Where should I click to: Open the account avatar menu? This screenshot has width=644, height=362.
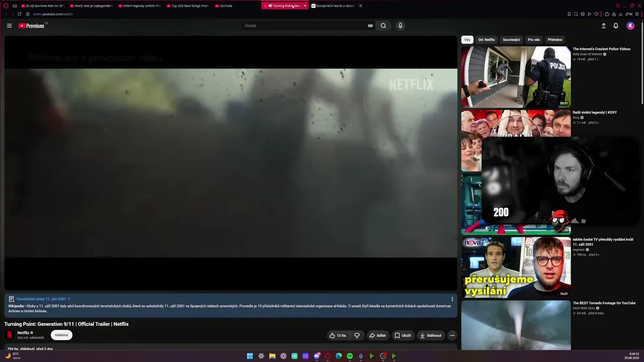coord(630,26)
